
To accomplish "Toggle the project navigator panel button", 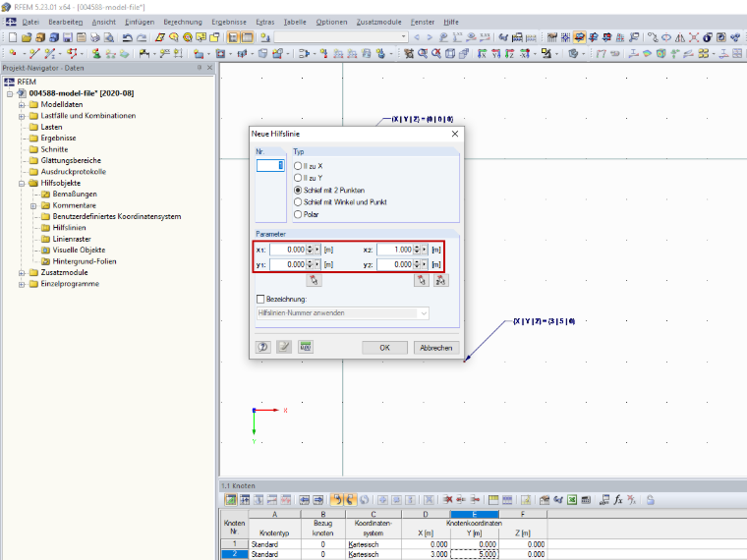I will point(233,37).
